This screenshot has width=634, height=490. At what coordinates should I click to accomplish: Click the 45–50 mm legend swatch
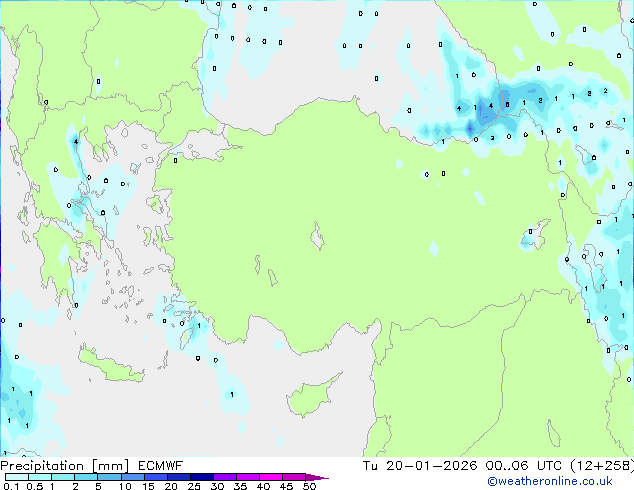294,477
